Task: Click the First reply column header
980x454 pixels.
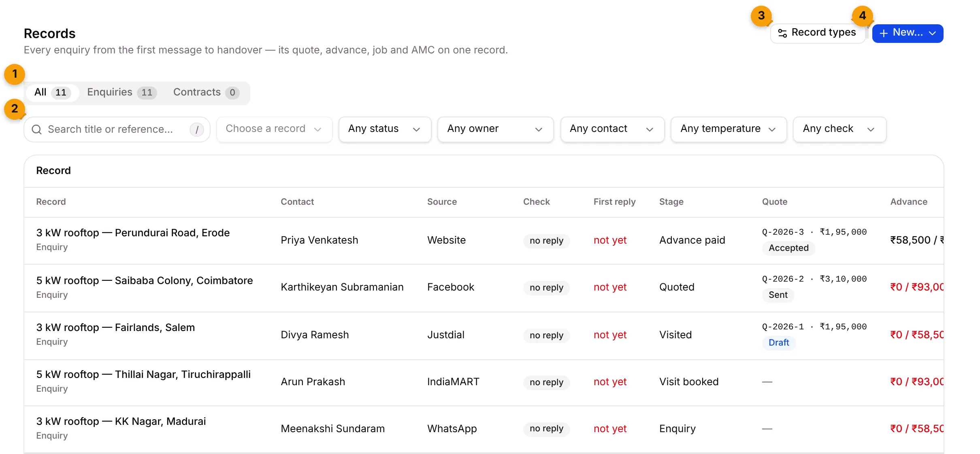Action: point(614,202)
